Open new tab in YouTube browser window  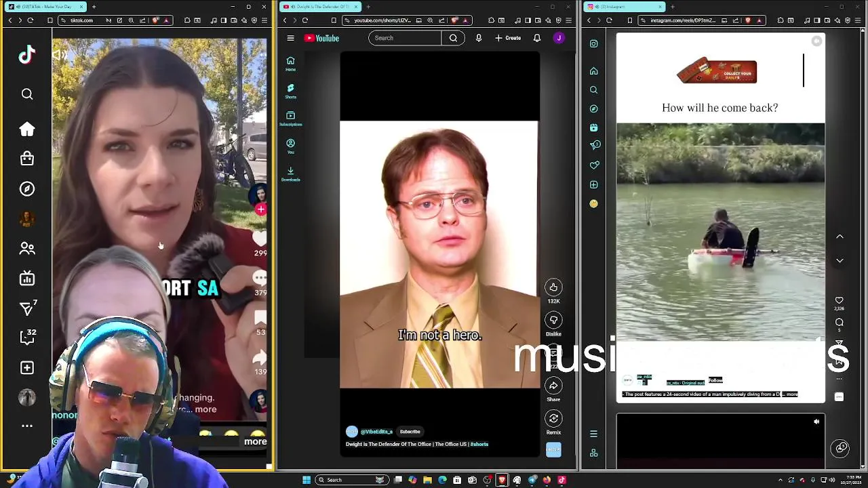coord(368,7)
